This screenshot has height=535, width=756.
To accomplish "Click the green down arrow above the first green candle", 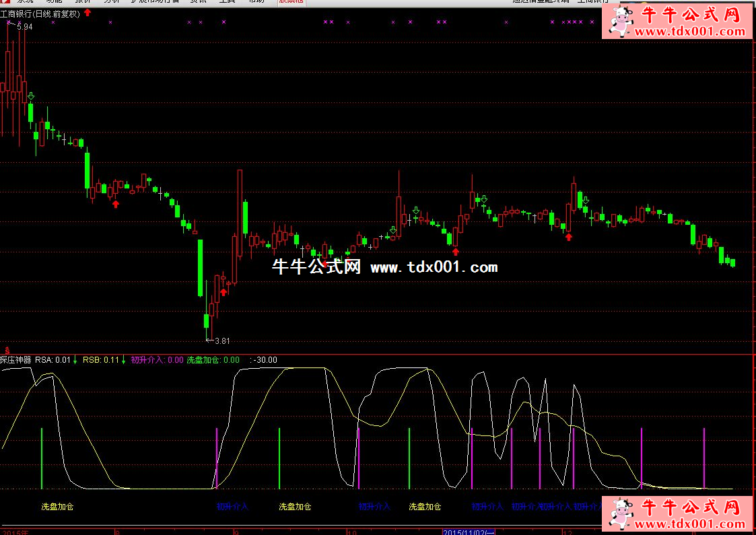I will [x=30, y=96].
